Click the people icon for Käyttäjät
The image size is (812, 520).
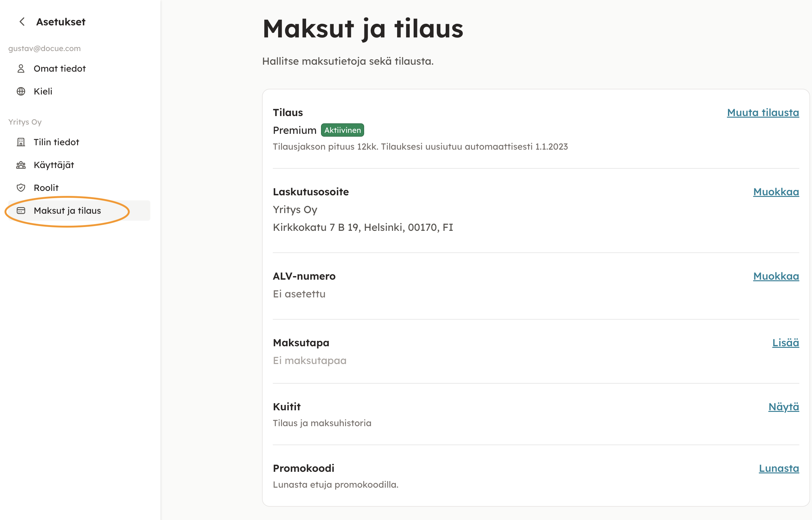pyautogui.click(x=21, y=165)
